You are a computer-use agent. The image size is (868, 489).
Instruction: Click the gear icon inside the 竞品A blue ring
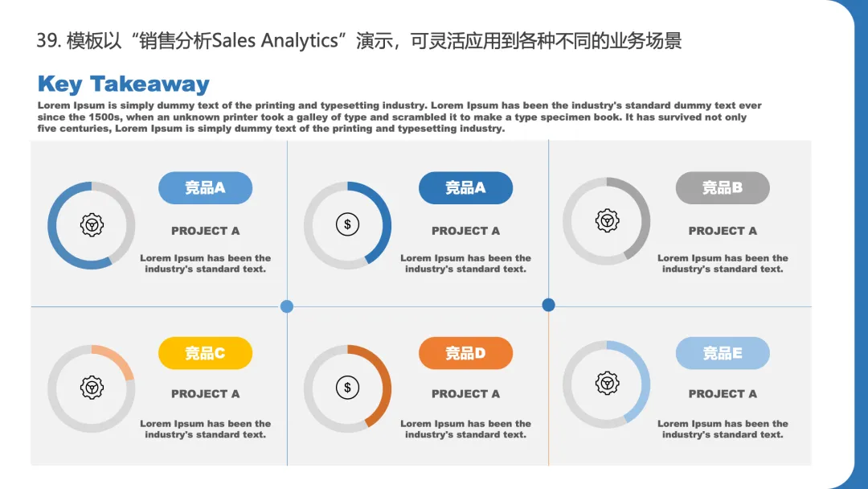[92, 225]
